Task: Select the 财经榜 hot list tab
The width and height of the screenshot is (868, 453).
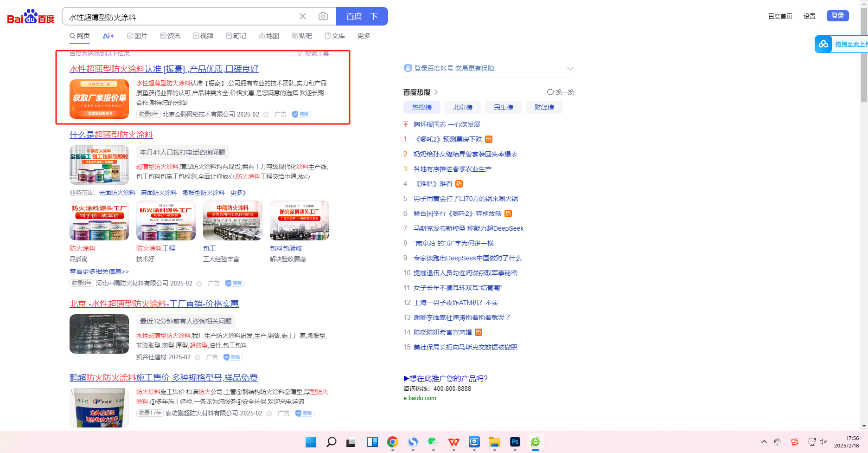Action: [544, 107]
